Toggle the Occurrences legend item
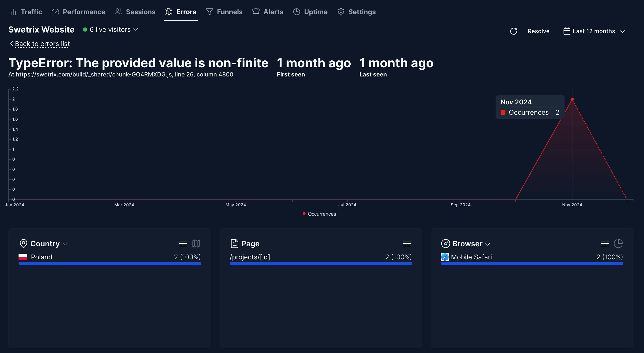The image size is (644, 353). 319,214
